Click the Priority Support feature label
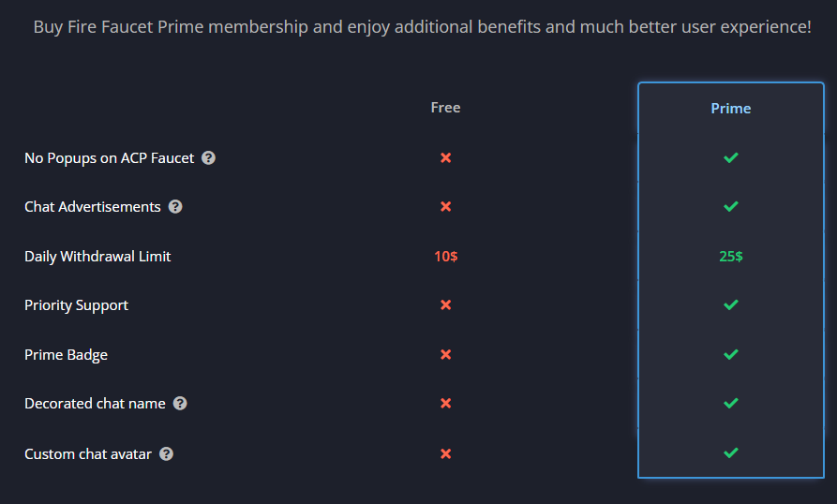 pos(76,305)
